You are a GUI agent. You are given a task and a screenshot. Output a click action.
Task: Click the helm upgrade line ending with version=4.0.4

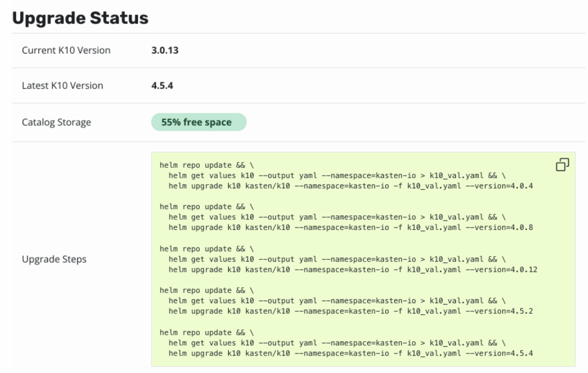[x=350, y=186]
